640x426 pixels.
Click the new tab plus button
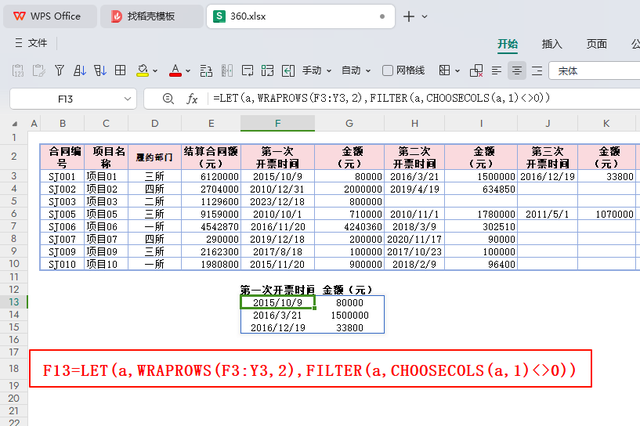409,16
